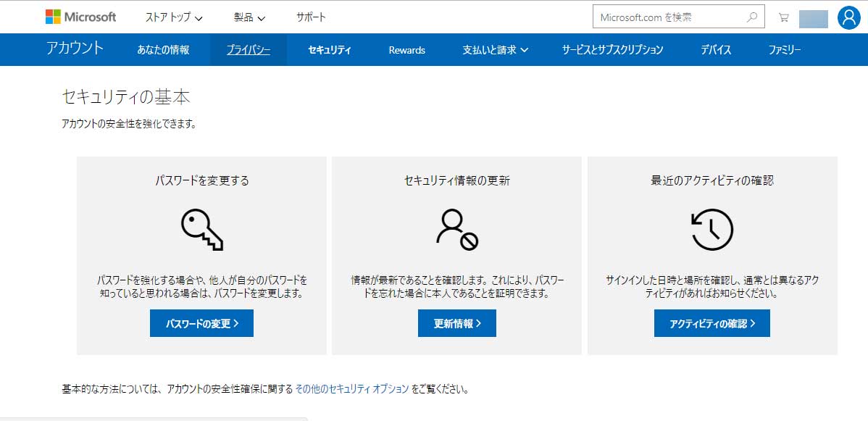Open the サポート menu item

click(x=311, y=17)
